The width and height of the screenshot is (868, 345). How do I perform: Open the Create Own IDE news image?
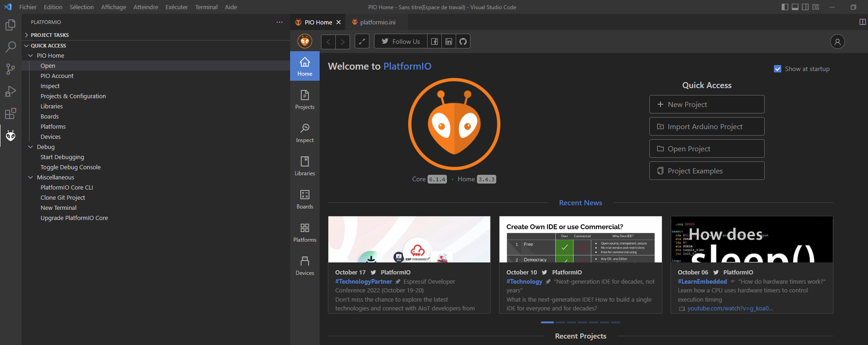point(580,239)
